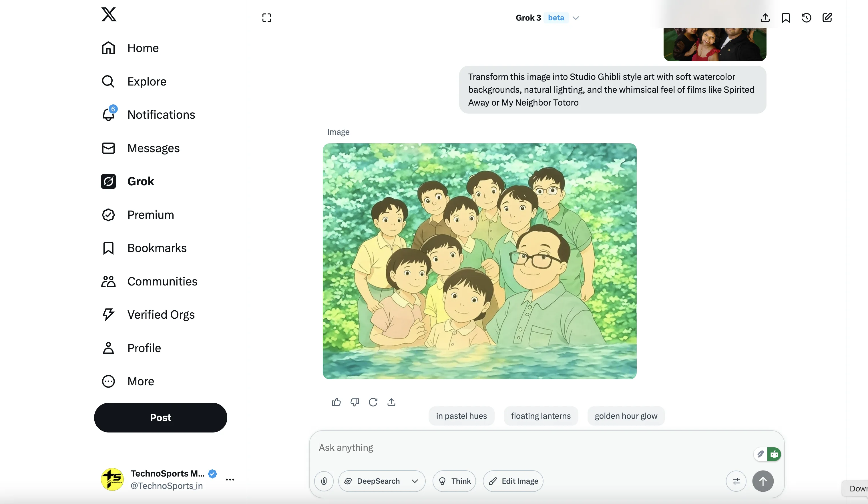Open Communities from the sidebar
The width and height of the screenshot is (868, 504).
(x=162, y=281)
